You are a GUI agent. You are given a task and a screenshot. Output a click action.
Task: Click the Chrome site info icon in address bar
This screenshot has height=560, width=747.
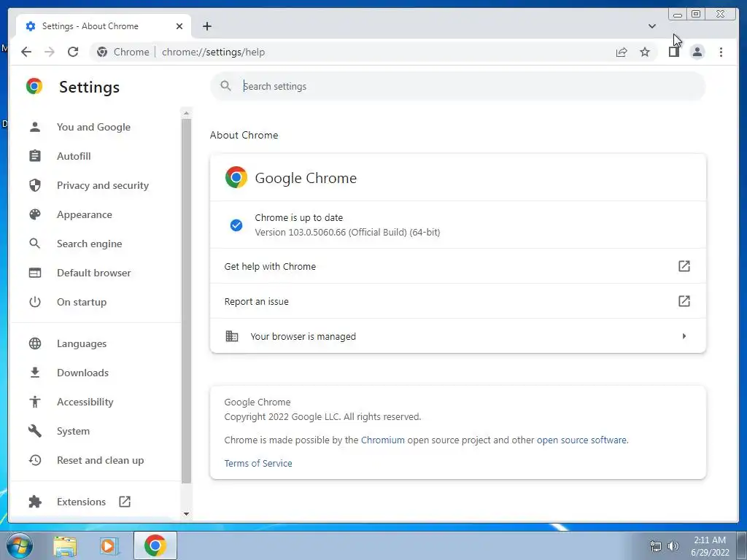(x=102, y=52)
